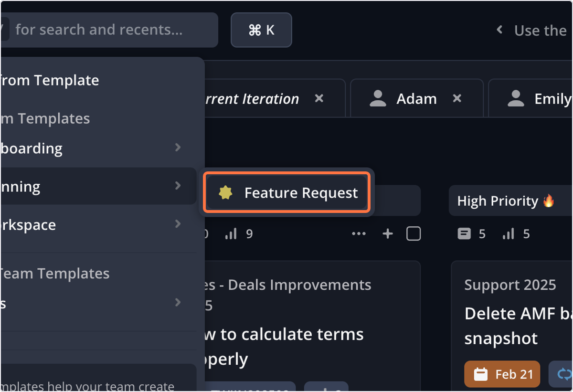
Task: Open the onboarding templates menu item
Action: tap(98, 148)
